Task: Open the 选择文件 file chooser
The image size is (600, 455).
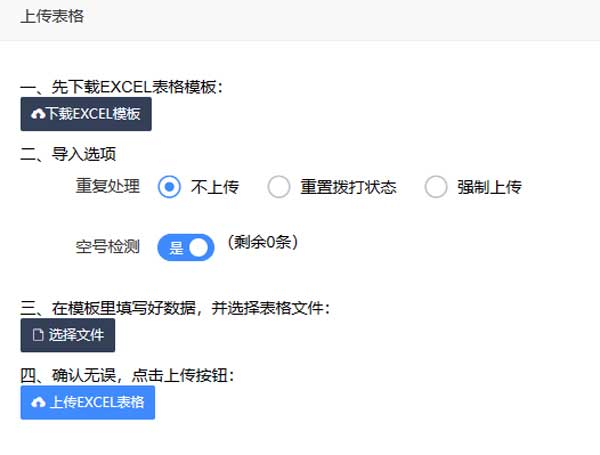Action: (68, 335)
